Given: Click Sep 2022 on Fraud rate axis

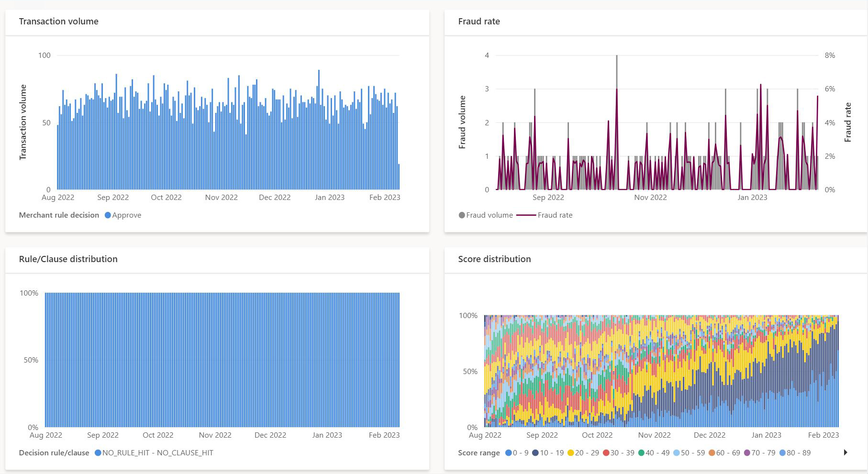Looking at the screenshot, I should (x=548, y=198).
